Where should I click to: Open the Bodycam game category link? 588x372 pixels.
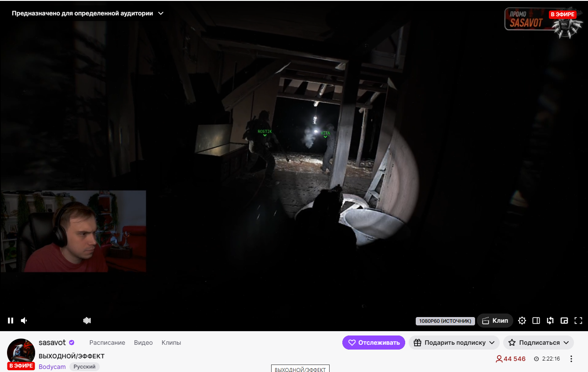(x=52, y=367)
